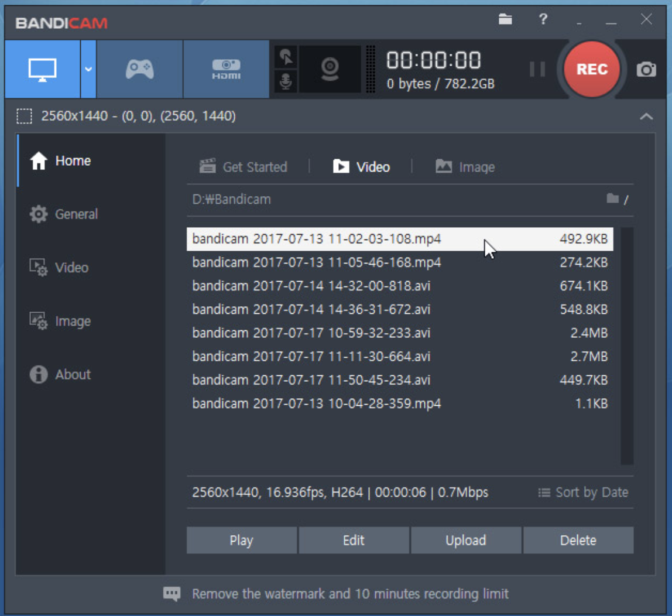Switch to the Image tab
This screenshot has width=672, height=616.
coord(465,167)
